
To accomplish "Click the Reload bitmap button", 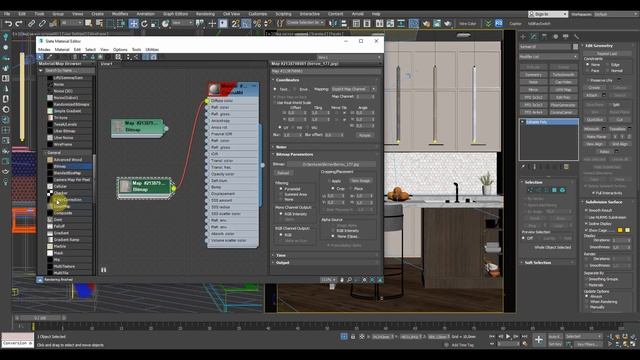I will [x=283, y=173].
